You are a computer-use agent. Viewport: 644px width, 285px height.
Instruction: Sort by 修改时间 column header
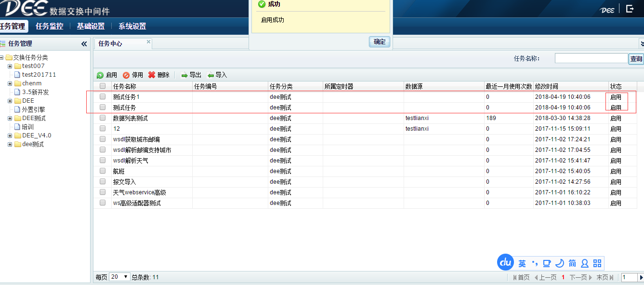point(571,86)
